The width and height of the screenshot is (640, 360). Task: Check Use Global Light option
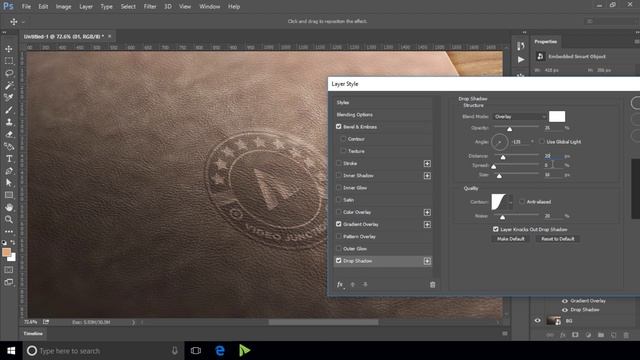(x=542, y=142)
